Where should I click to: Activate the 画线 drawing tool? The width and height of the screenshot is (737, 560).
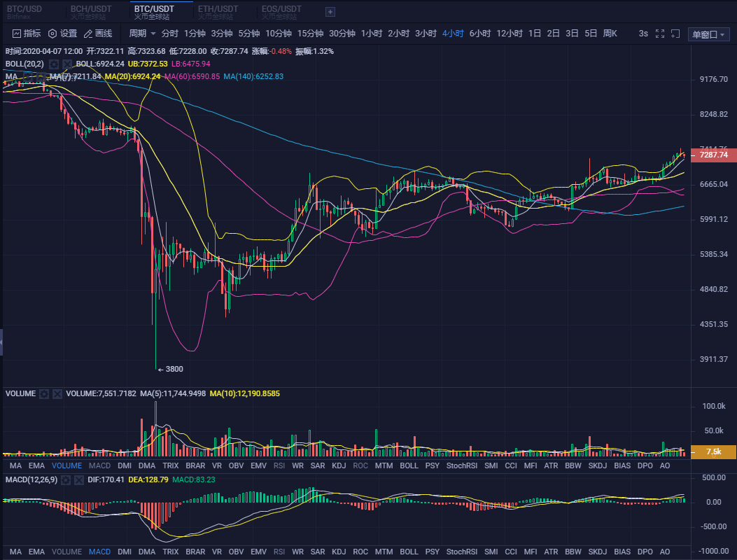click(x=98, y=34)
